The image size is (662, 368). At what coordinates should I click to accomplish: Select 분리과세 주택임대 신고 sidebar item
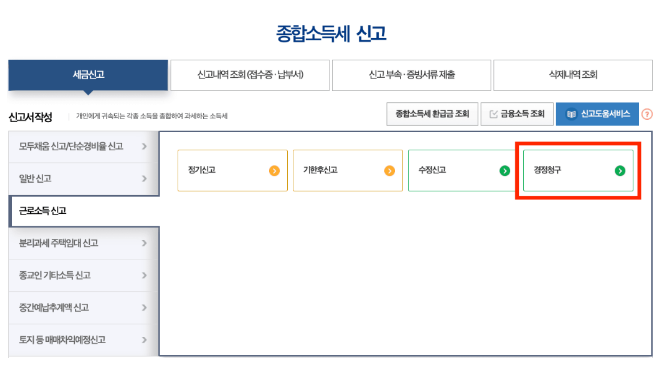tap(84, 243)
